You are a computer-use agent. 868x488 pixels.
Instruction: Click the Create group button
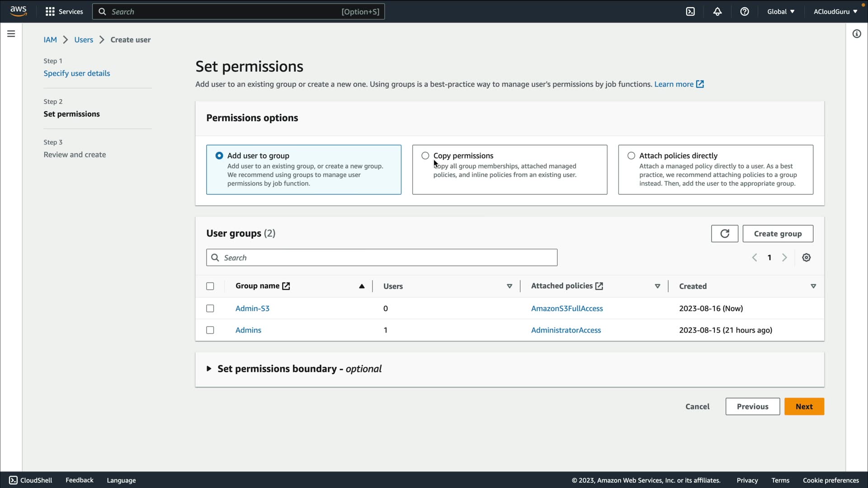pyautogui.click(x=778, y=234)
